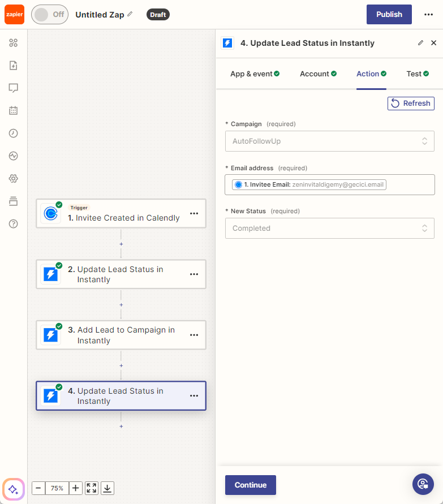443x504 pixels.
Task: Switch to Account tab
Action: [x=318, y=74]
